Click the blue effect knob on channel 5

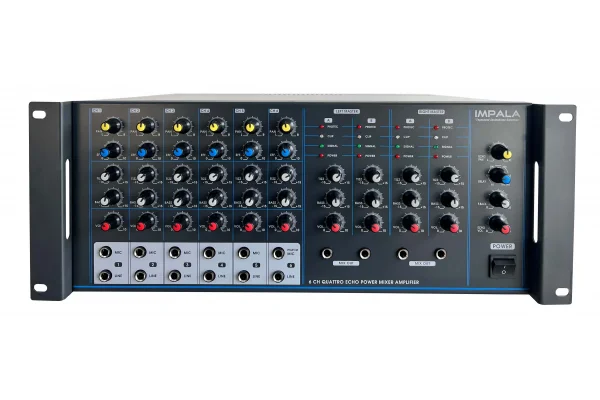tap(252, 150)
